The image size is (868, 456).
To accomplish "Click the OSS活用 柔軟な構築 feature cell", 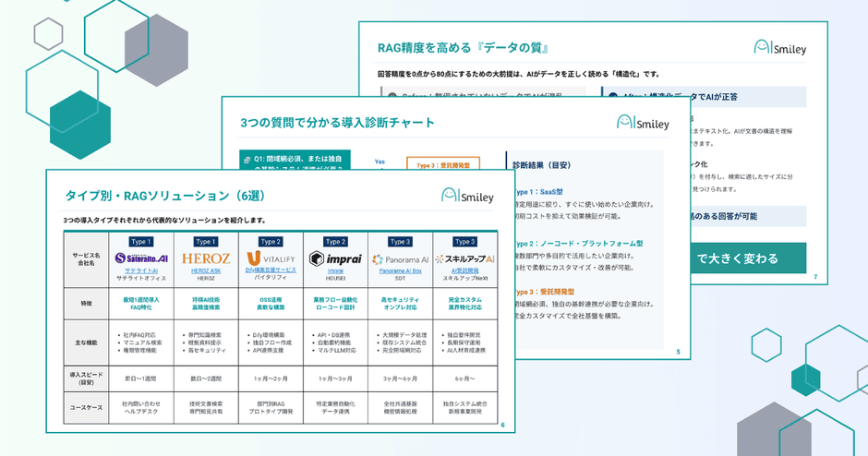I will 271,304.
